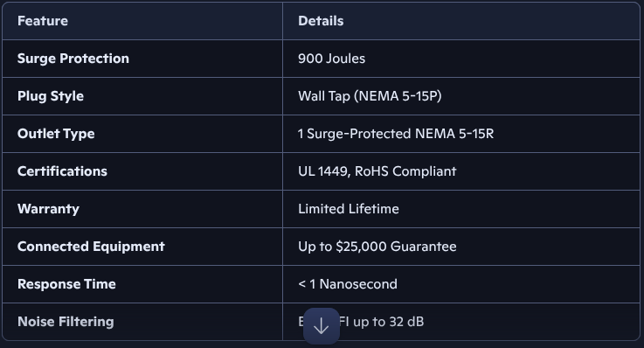644x348 pixels.
Task: Click 1 Surge-Protected NEMA 5-15R text
Action: coord(396,134)
